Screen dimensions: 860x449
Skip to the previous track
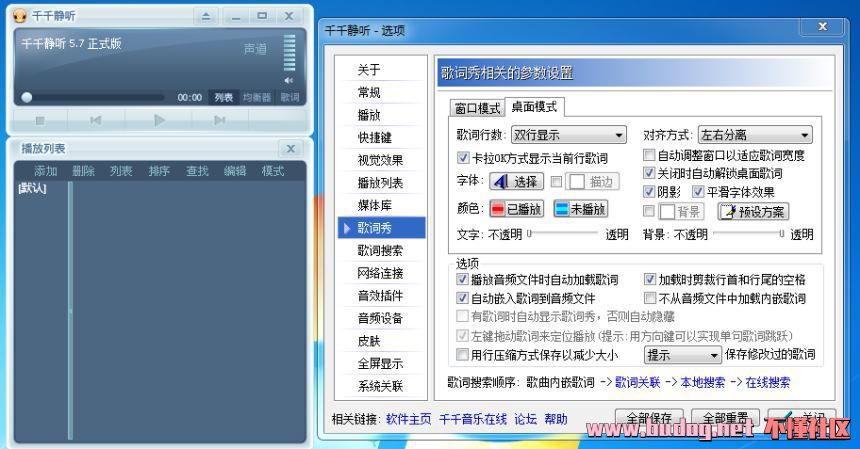click(x=96, y=120)
